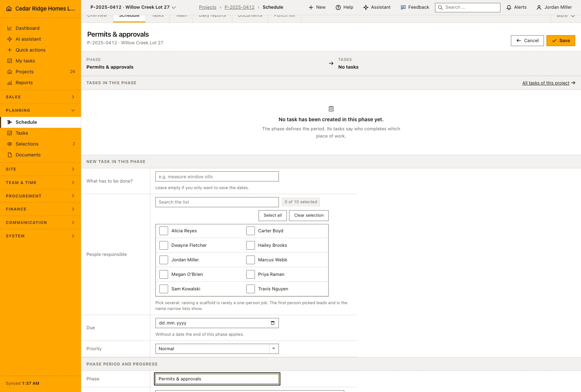Viewport: 581px width, 392px height.
Task: Focus the 'What has to be done' field
Action: [217, 176]
